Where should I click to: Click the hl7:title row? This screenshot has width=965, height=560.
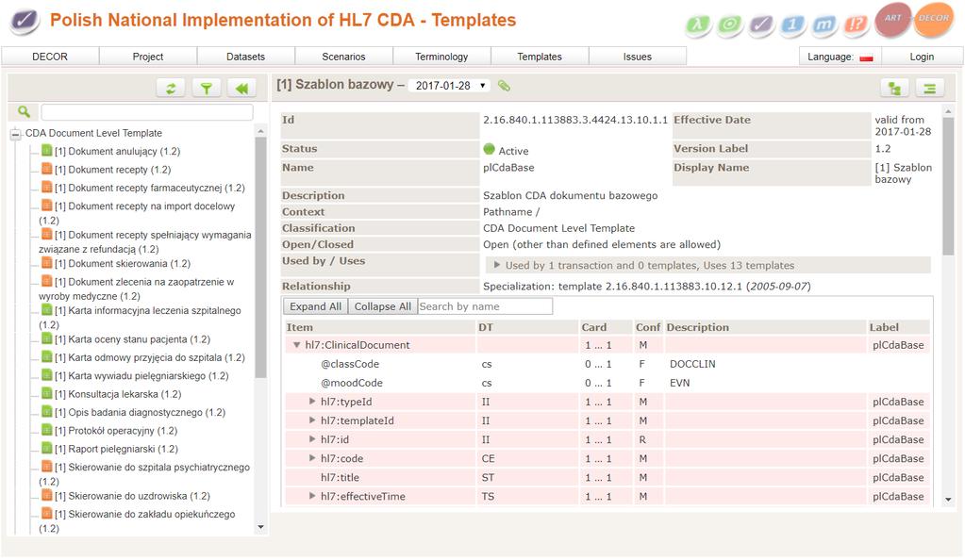pos(607,478)
